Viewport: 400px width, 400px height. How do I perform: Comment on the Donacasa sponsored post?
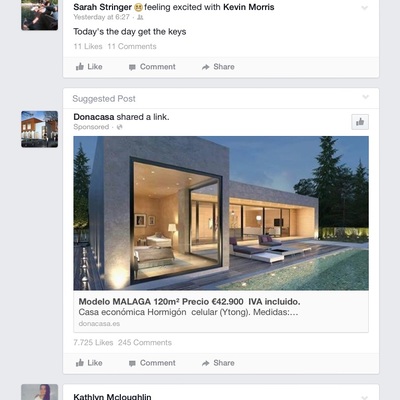click(152, 363)
